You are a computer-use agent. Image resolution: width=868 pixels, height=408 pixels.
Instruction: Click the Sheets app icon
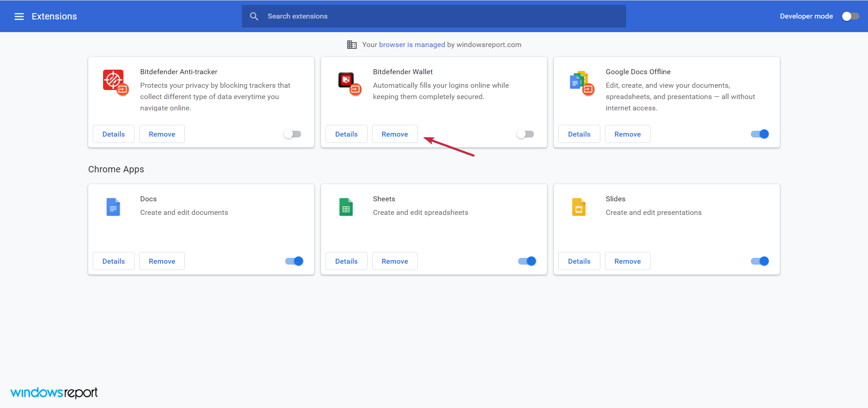[346, 207]
